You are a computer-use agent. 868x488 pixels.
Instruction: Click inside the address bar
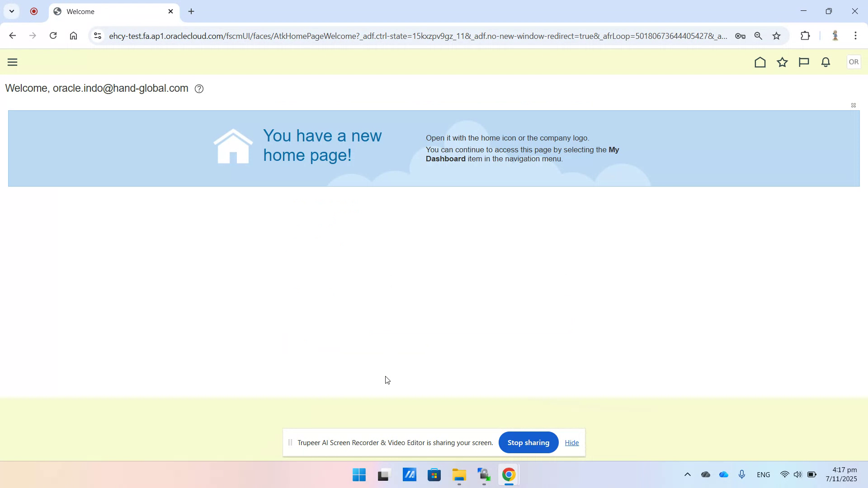[362, 36]
